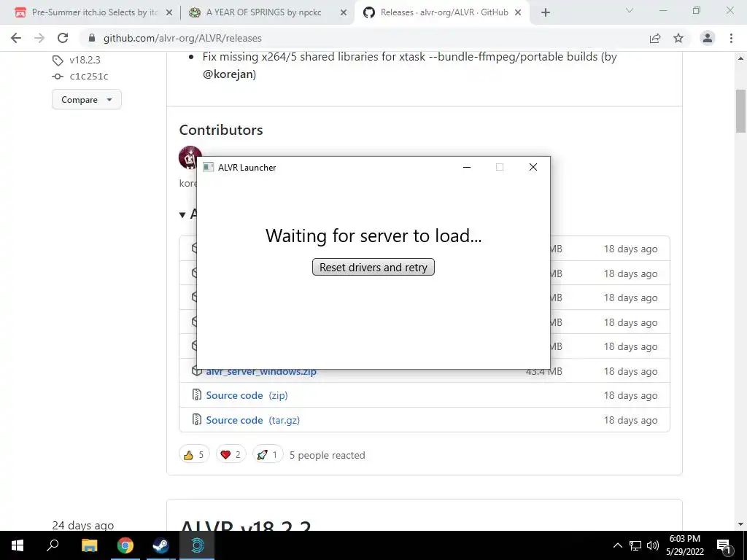Download Source code (tar.gz)

point(252,420)
